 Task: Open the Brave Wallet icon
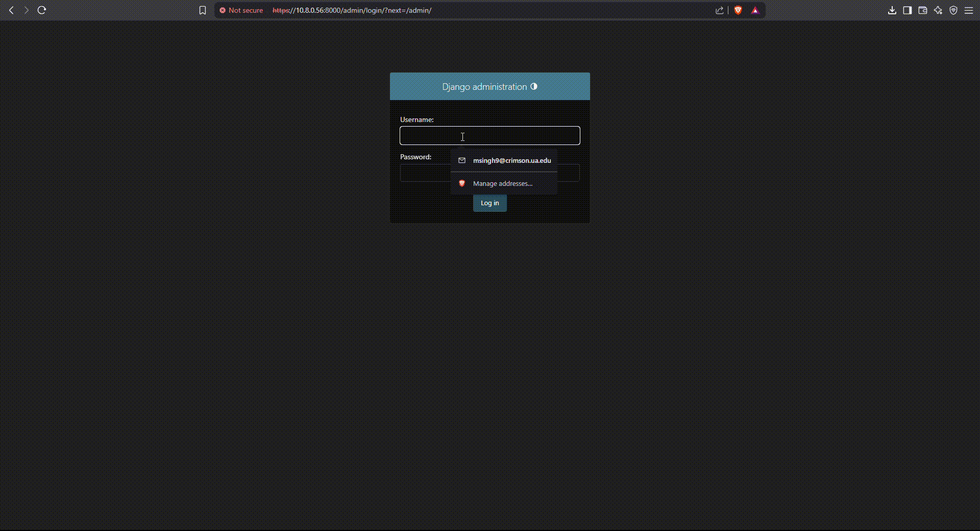coord(923,10)
